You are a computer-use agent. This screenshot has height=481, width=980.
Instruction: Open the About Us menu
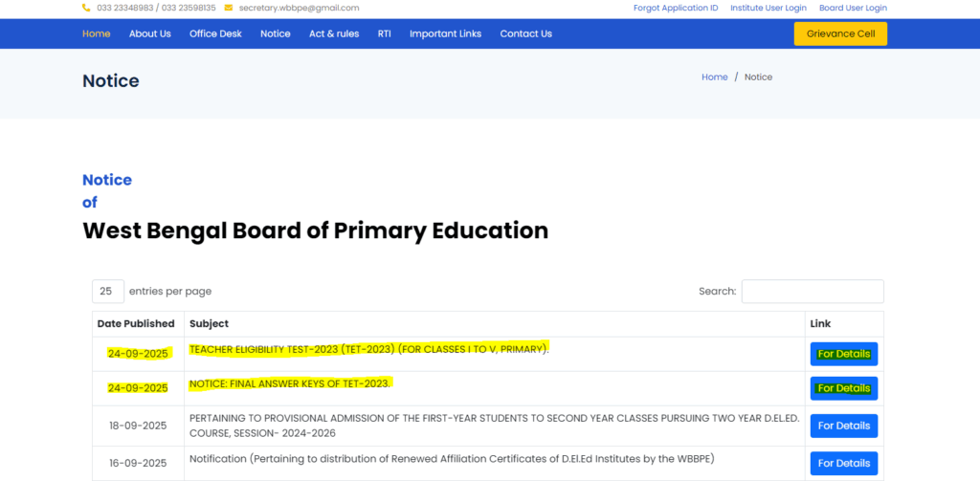150,33
